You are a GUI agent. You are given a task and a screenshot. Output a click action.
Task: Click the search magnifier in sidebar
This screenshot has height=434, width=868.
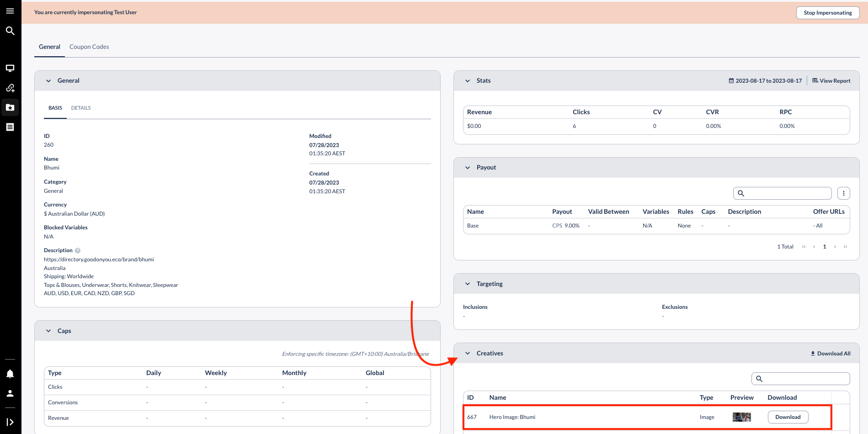point(10,31)
